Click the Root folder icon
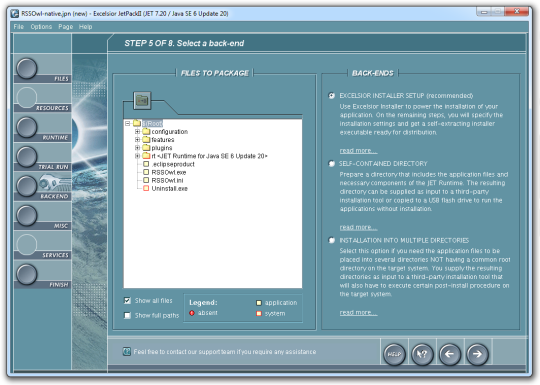The image size is (540, 385). (x=137, y=123)
